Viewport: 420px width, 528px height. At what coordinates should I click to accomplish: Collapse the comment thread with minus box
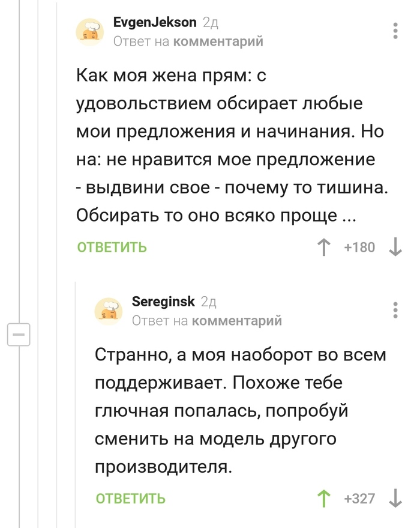coord(19,334)
